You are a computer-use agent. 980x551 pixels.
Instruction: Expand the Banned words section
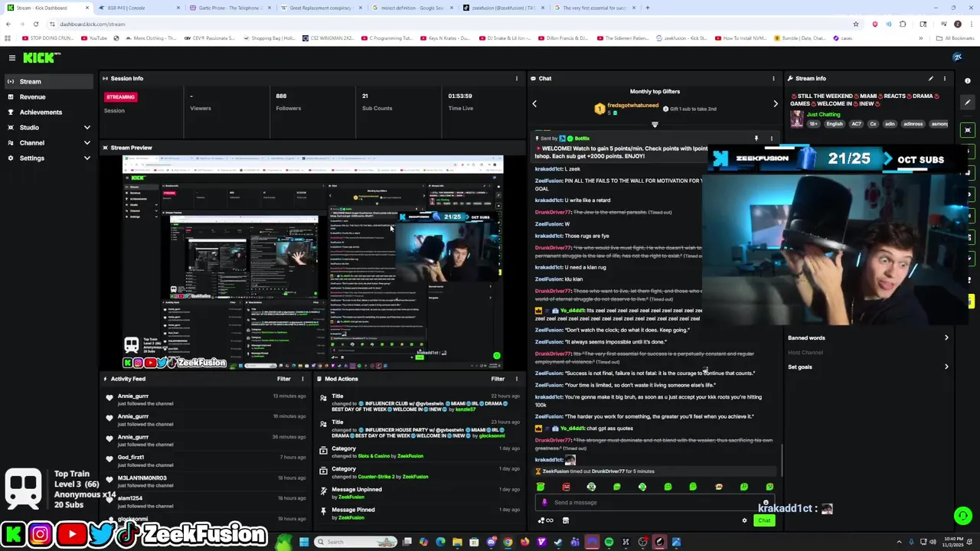[x=869, y=337]
